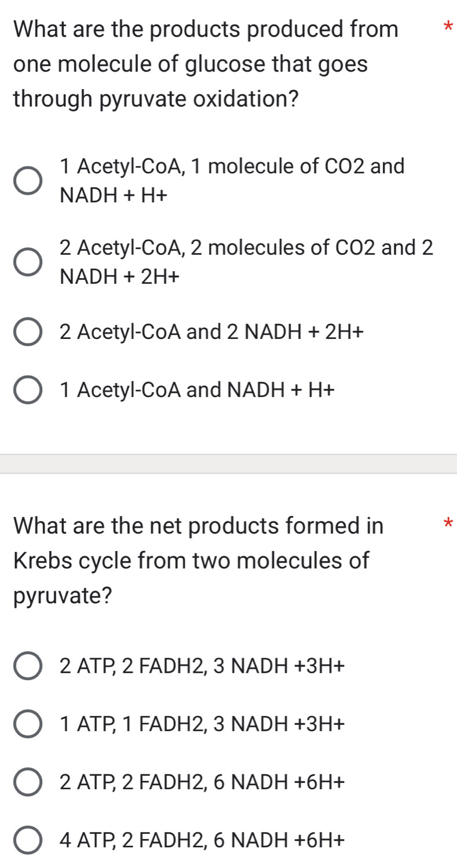Click the answer text '2 Acetyl-CoA and 2 NADH + 2H+'
The height and width of the screenshot is (868, 457).
[211, 331]
